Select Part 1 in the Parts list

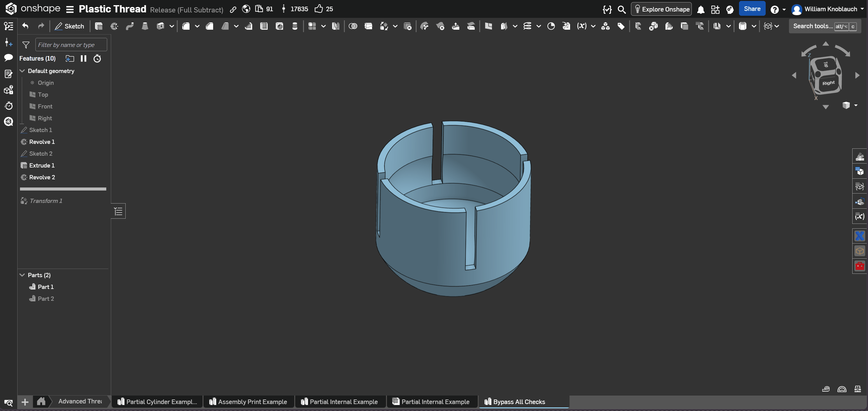click(x=45, y=287)
